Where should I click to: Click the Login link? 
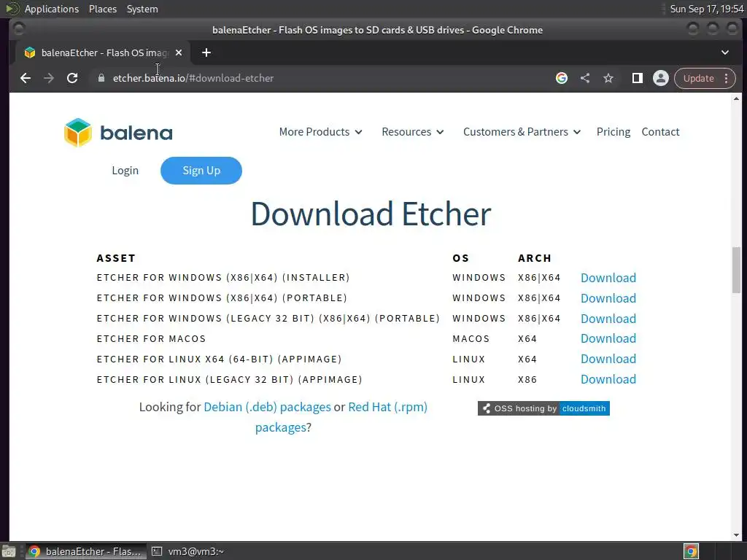(x=125, y=171)
